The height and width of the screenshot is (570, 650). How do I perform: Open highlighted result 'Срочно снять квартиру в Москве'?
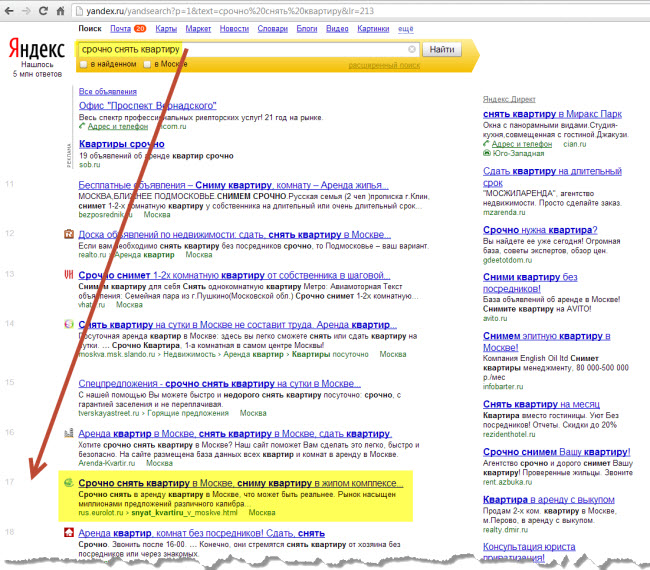click(x=240, y=483)
